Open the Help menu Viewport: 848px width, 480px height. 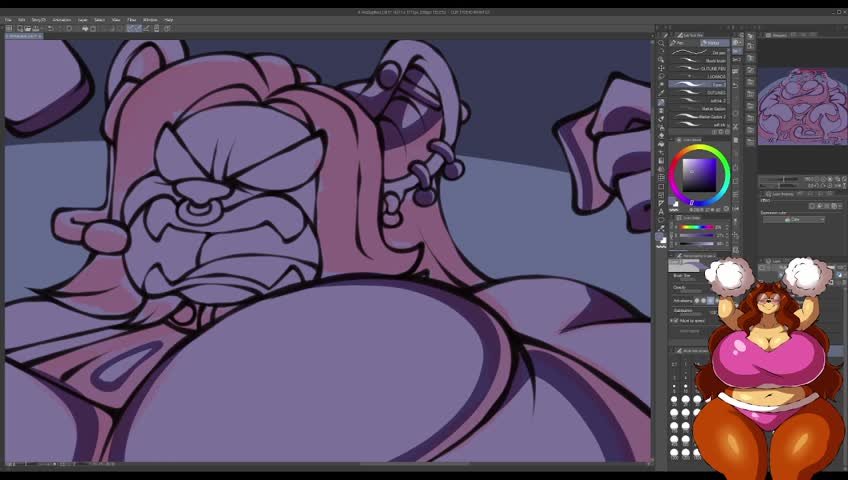[168, 19]
